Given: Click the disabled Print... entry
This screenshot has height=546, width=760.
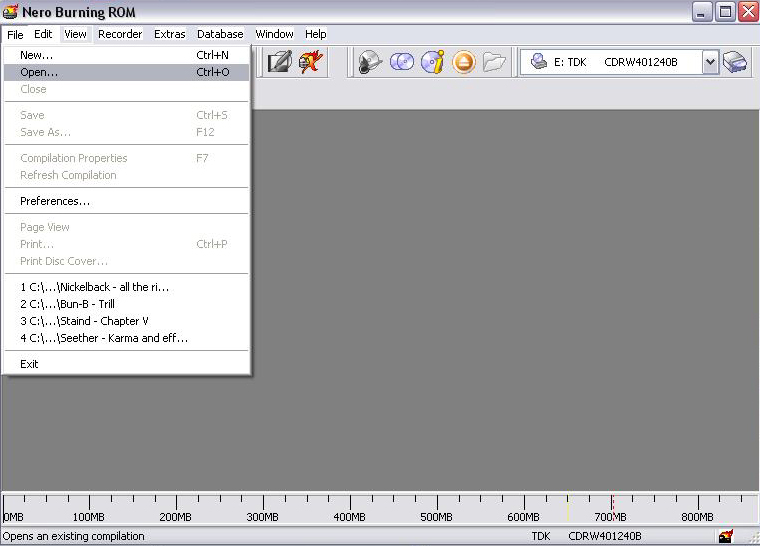Looking at the screenshot, I should 127,244.
